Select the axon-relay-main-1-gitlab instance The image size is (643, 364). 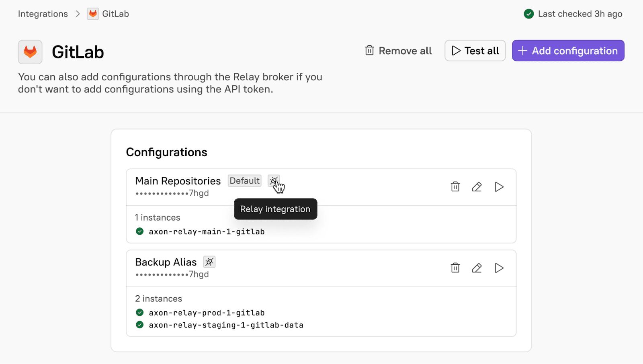[x=207, y=231]
